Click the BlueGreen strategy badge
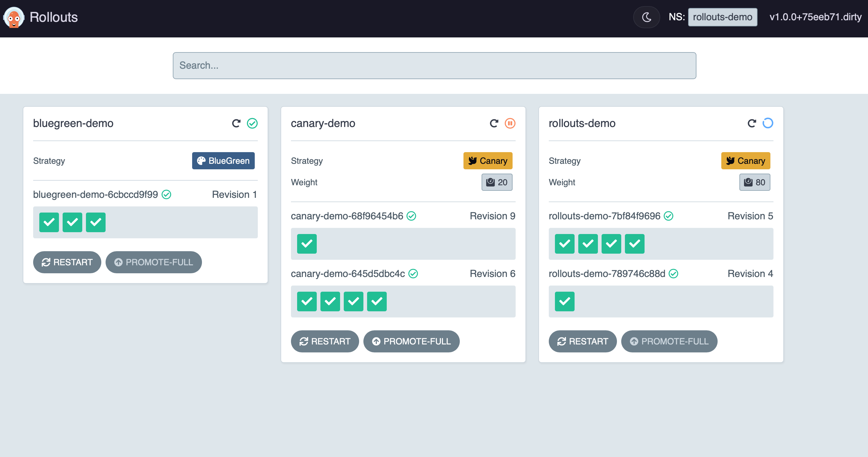Screen dimensions: 868x457 tap(223, 161)
